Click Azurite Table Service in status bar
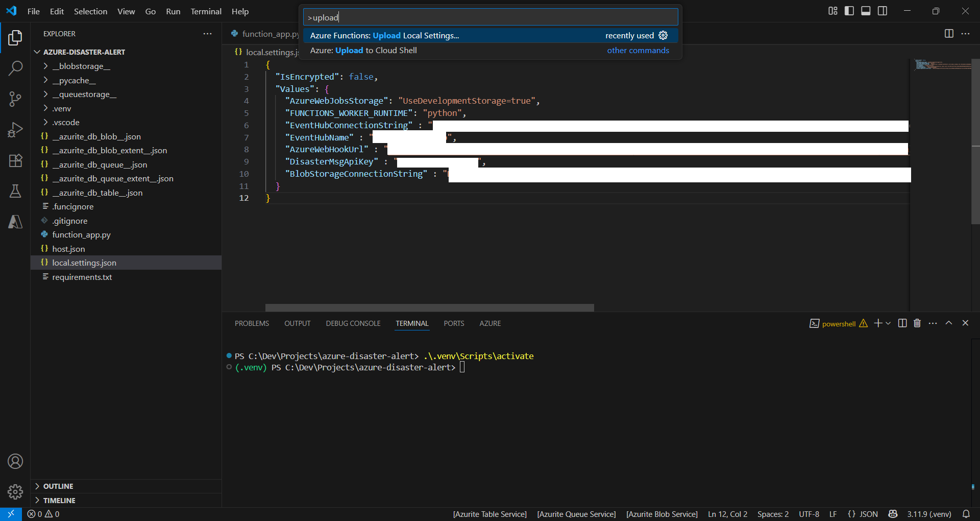The image size is (980, 521). pyautogui.click(x=489, y=514)
